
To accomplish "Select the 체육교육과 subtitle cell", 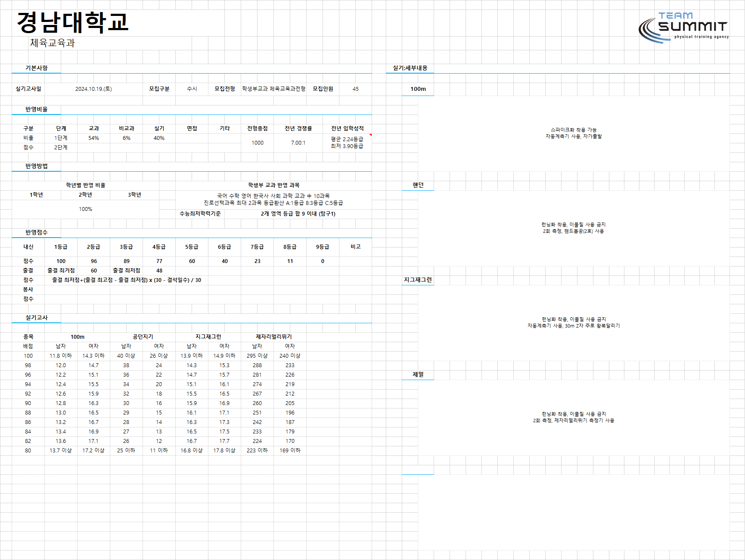I will point(53,43).
